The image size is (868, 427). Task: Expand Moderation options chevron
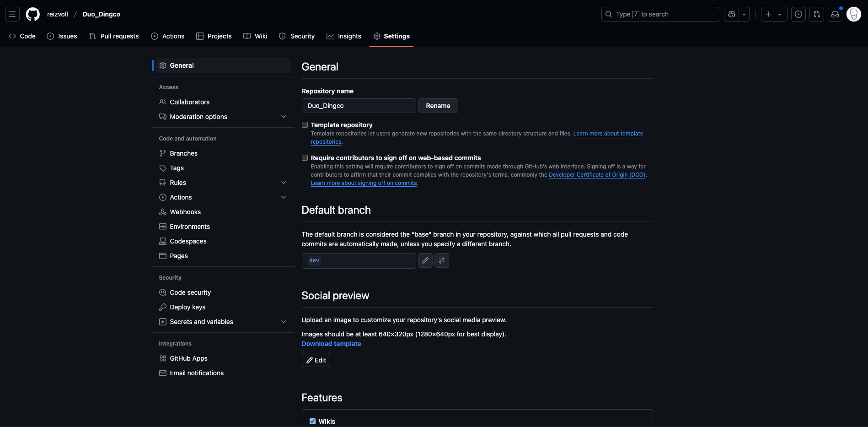coord(284,117)
